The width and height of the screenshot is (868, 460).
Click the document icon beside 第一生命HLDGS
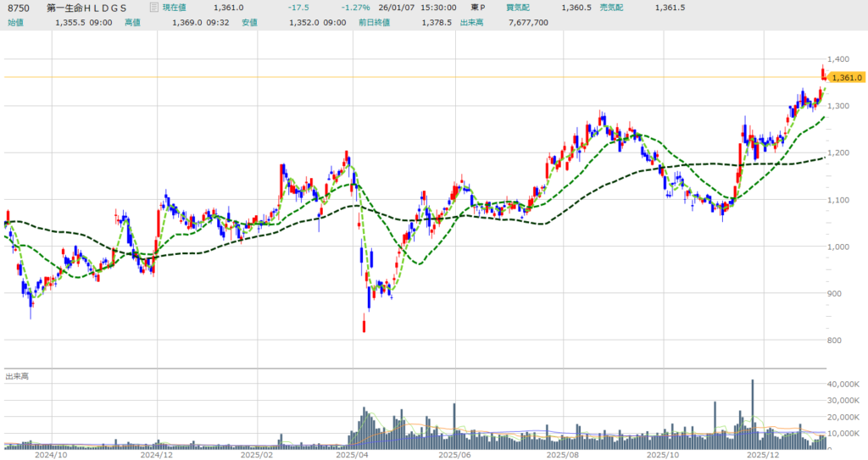point(153,8)
